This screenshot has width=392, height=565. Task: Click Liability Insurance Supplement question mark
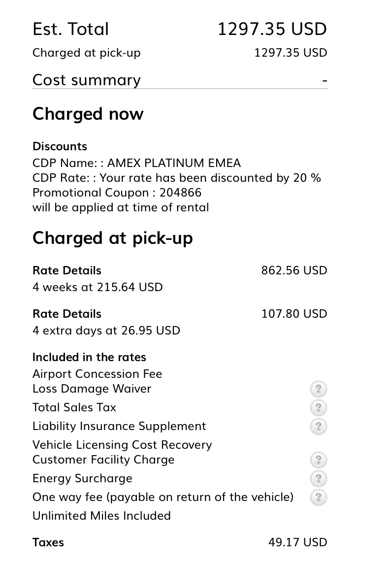[x=319, y=427]
